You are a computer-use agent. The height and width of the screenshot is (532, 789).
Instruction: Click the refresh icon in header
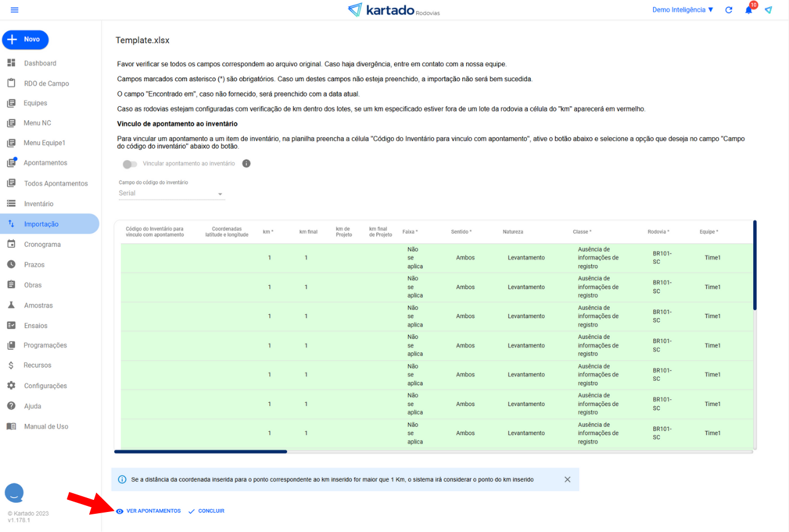coord(729,10)
